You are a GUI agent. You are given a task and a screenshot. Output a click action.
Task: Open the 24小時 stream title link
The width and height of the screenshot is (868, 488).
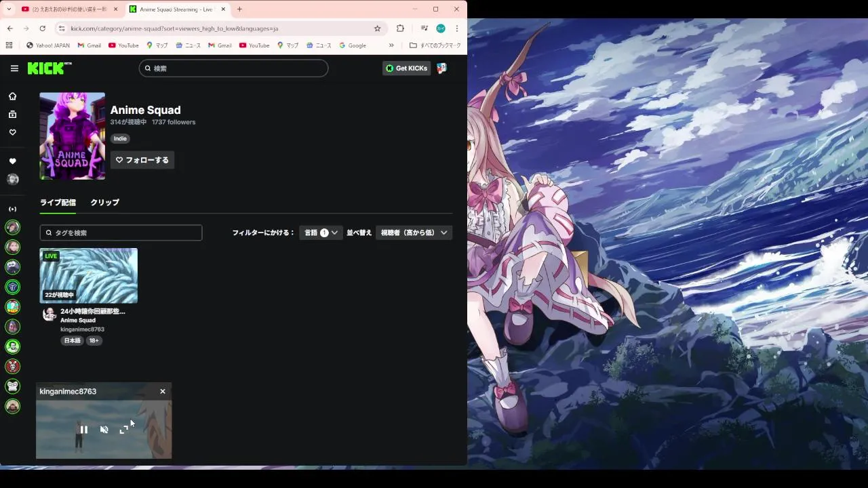(93, 311)
